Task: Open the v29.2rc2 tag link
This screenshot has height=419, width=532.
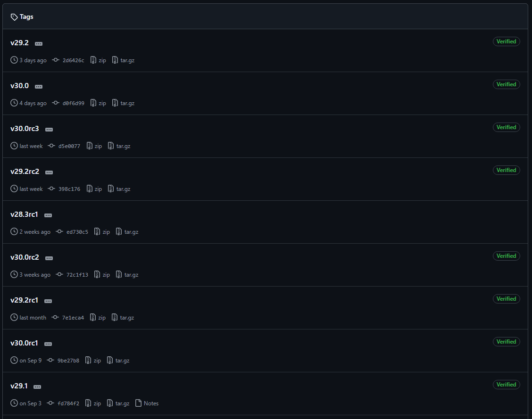Action: pyautogui.click(x=25, y=172)
